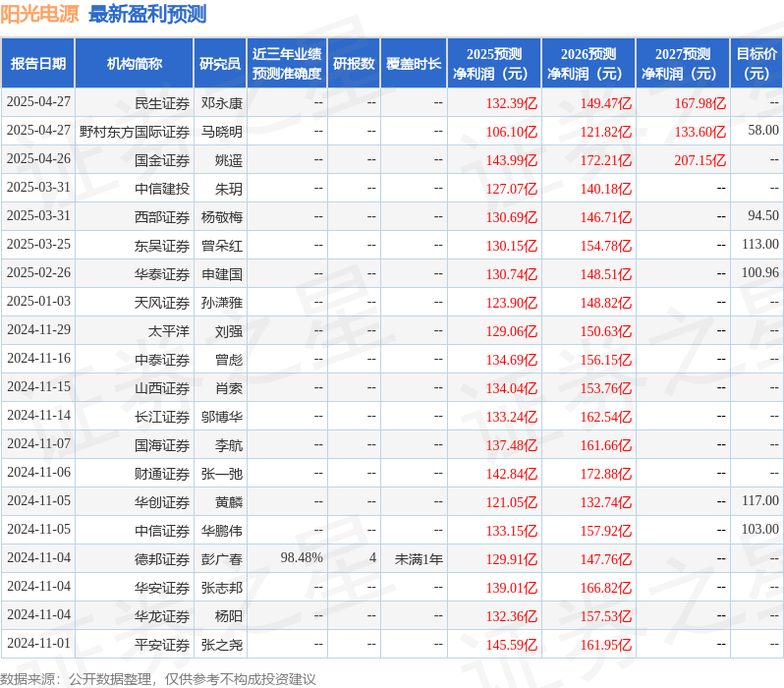The height and width of the screenshot is (688, 784).
Task: Click 2027 profit value 167.98亿
Action: (700, 103)
